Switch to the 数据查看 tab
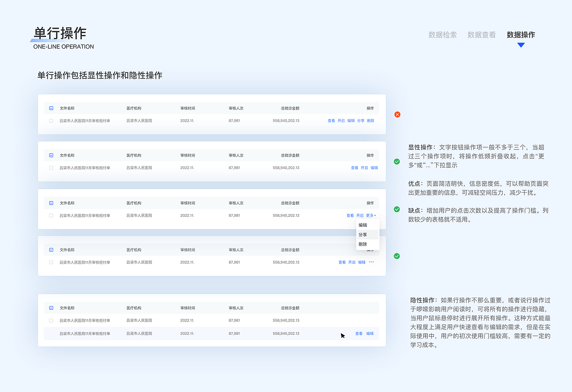 point(481,35)
